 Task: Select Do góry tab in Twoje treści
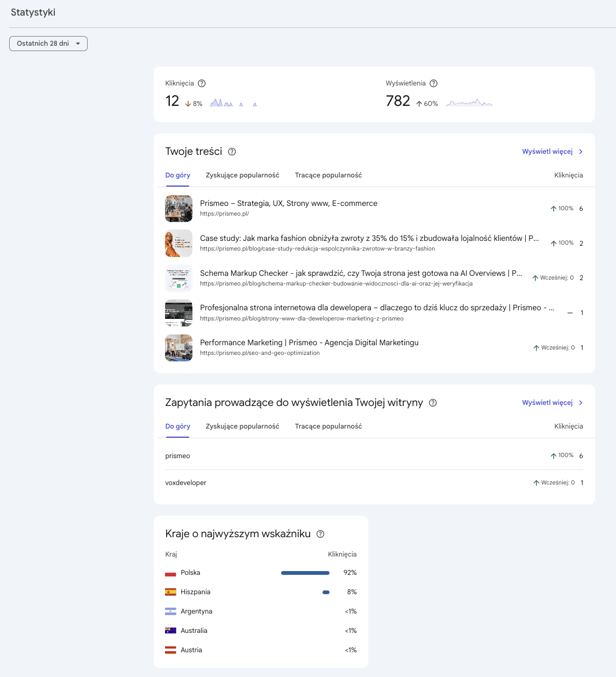tap(177, 175)
